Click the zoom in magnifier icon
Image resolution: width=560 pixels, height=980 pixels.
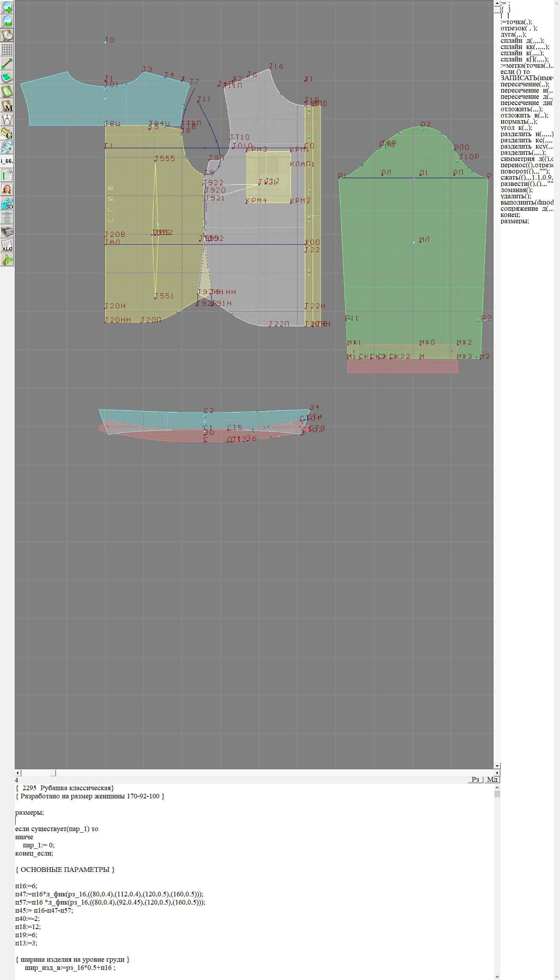click(x=7, y=7)
